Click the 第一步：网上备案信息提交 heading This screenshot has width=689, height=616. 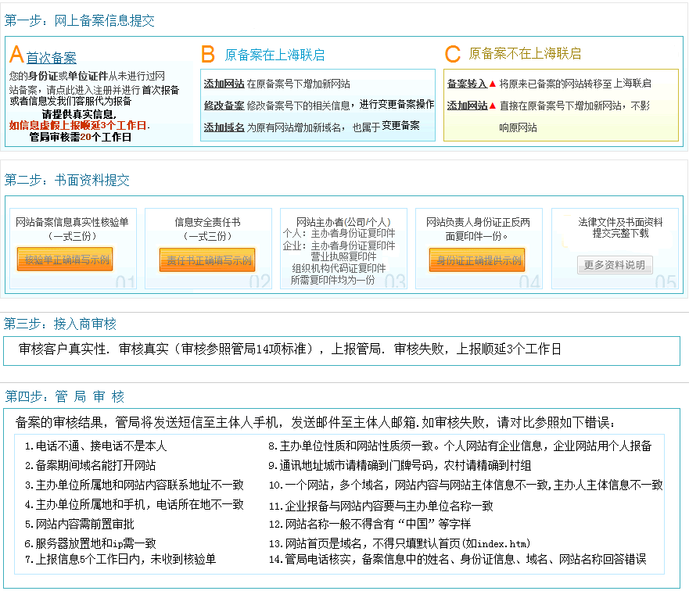80,21
